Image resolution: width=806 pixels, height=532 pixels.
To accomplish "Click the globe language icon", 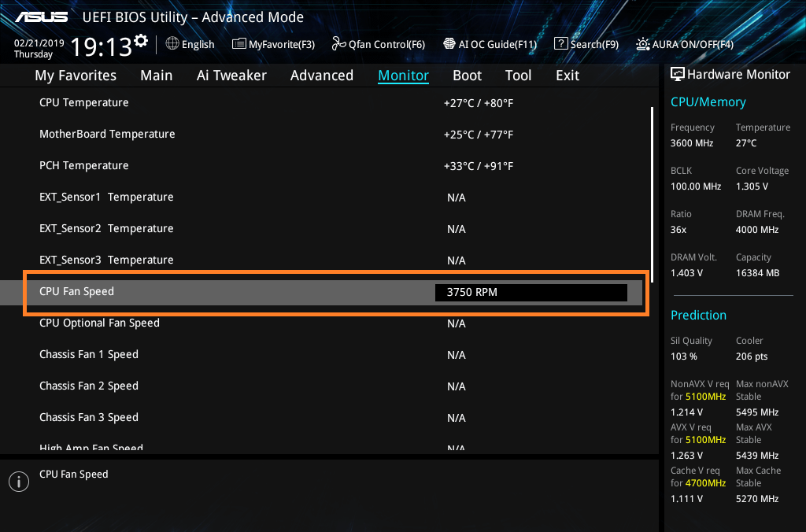I will [x=172, y=44].
